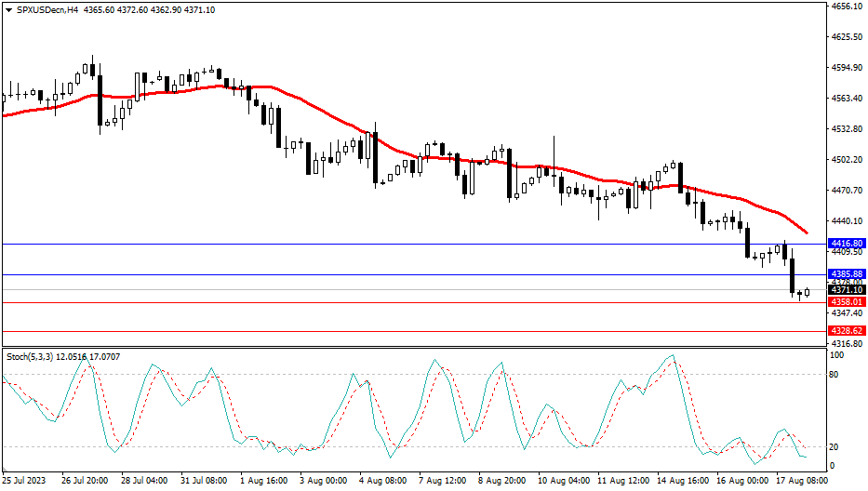Click the 1 Aug 16:00 time label
This screenshot has width=868, height=491.
pyautogui.click(x=263, y=482)
